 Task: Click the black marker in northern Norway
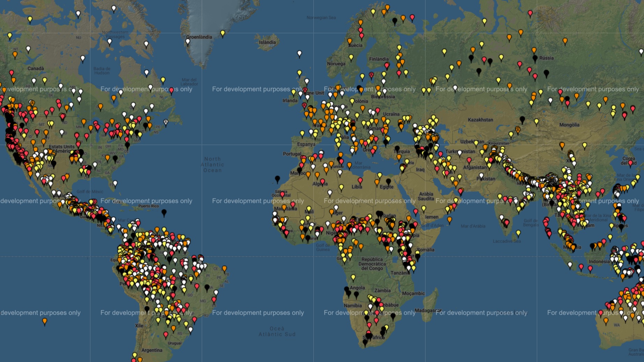[x=395, y=21]
